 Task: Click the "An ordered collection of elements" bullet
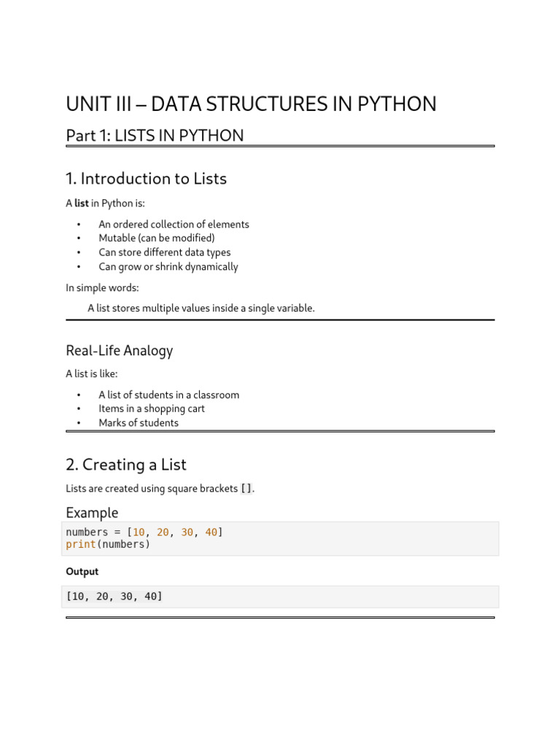(x=174, y=225)
